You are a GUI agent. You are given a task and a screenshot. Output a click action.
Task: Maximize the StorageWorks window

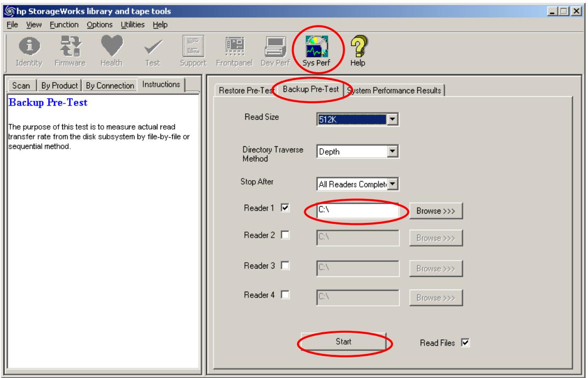[x=563, y=11]
